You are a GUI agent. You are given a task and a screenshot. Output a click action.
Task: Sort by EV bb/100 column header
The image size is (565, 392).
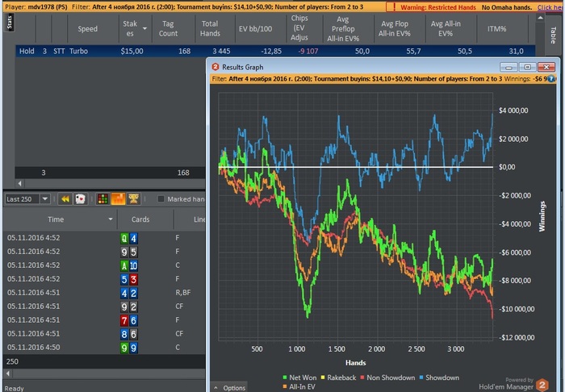(256, 29)
